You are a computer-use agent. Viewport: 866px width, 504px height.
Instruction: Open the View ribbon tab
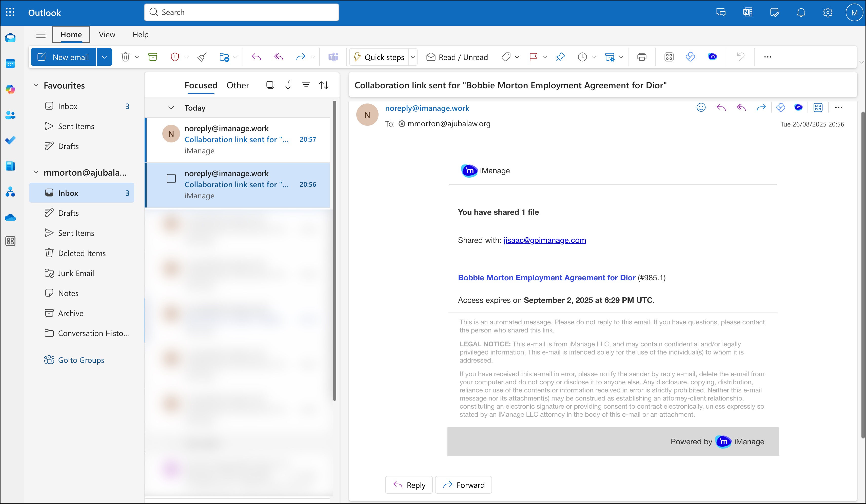[107, 35]
